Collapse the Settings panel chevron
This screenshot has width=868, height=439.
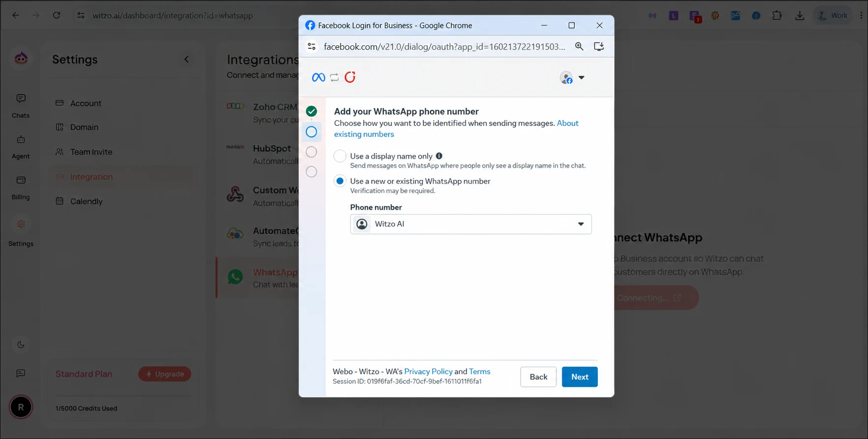tap(186, 60)
